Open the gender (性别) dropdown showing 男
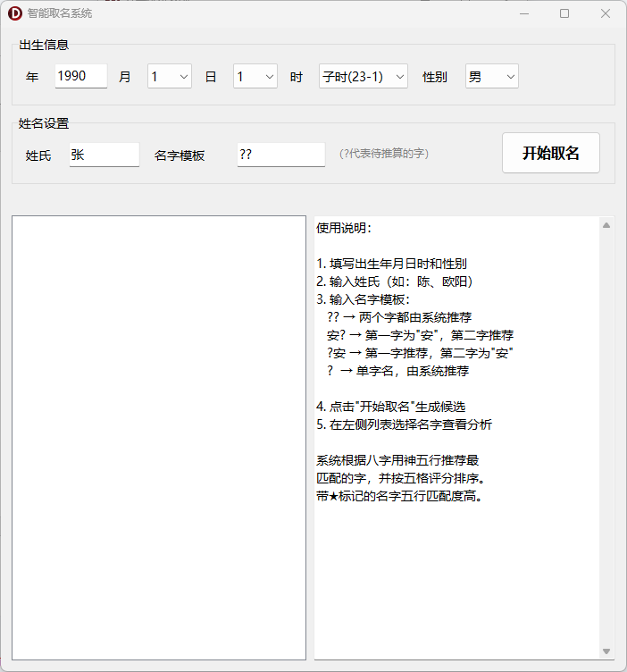Screen dimensions: 627x672 pyautogui.click(x=491, y=76)
